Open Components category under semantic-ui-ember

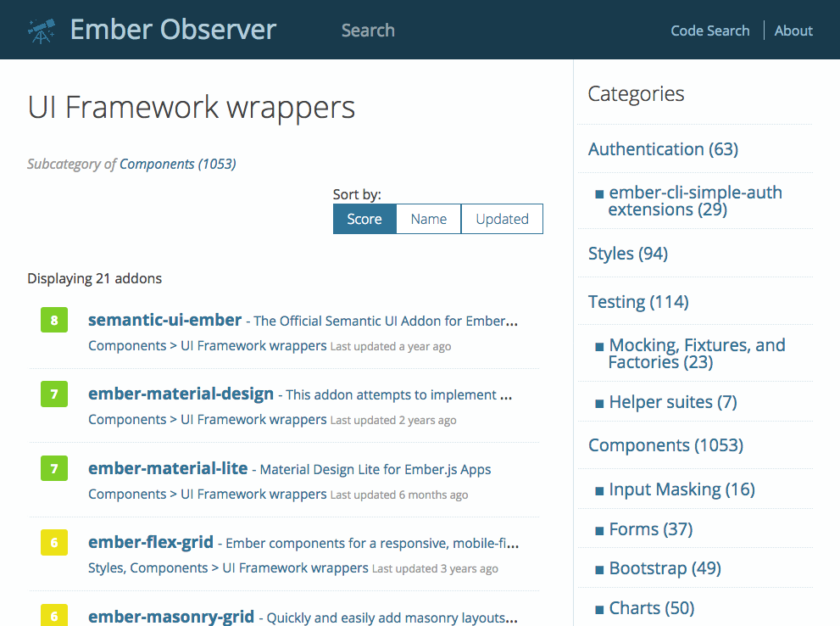(x=127, y=346)
